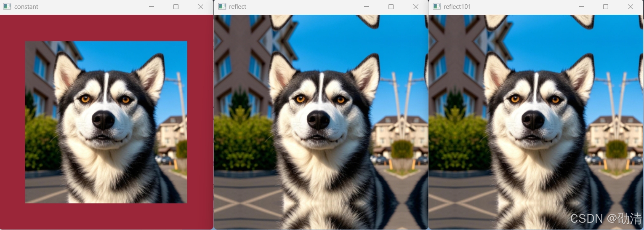Maximize the reflect window
The width and height of the screenshot is (644, 230).
pos(391,7)
